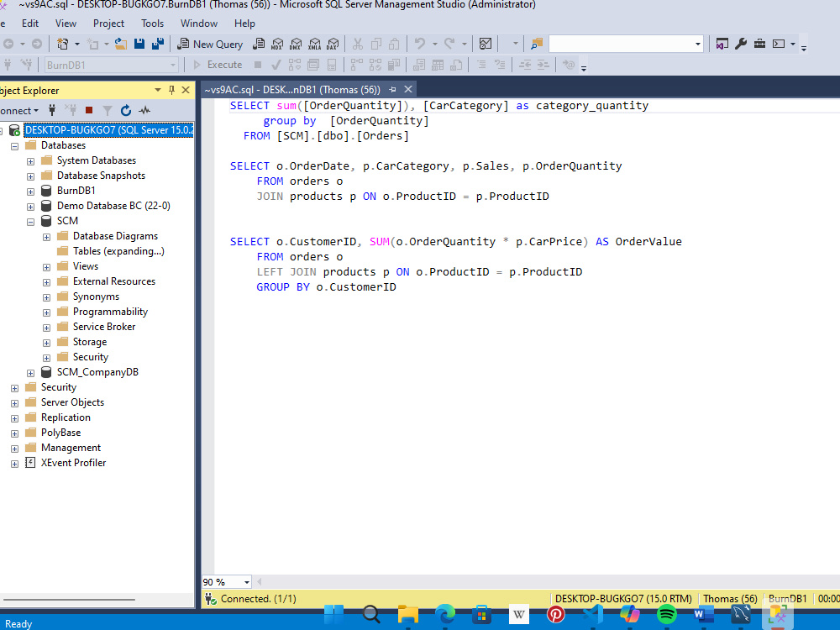The width and height of the screenshot is (840, 630).
Task: Close the Object Explorer panel
Action: click(186, 90)
